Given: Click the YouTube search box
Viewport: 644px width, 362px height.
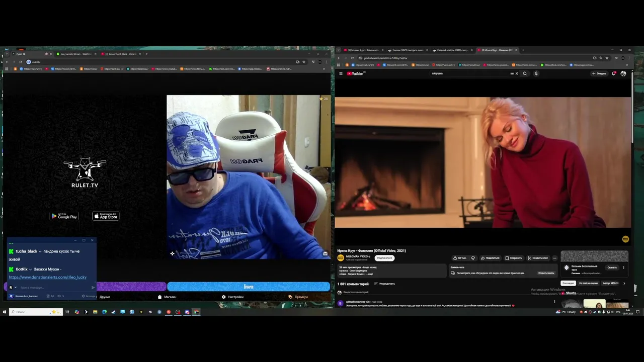Looking at the screenshot, I should [470, 73].
